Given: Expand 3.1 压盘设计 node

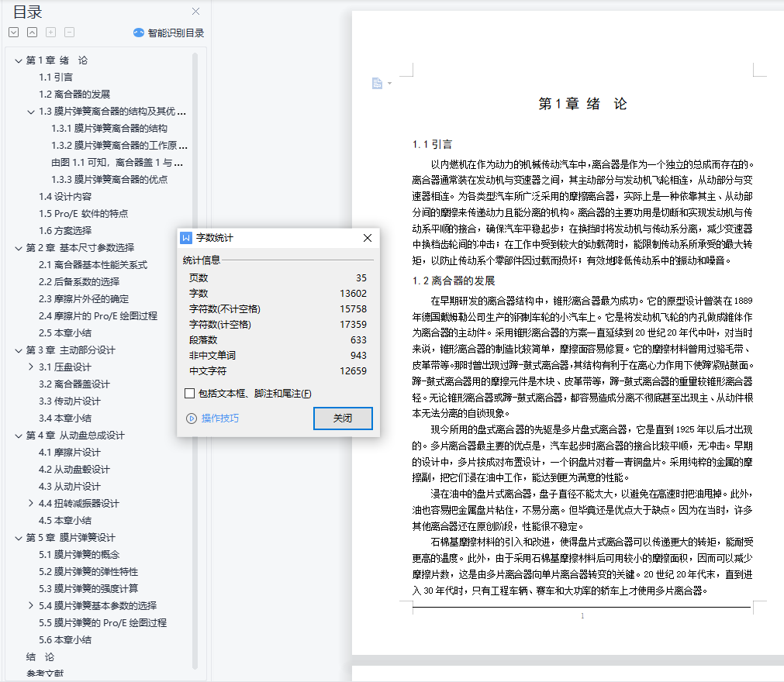Looking at the screenshot, I should tap(31, 367).
